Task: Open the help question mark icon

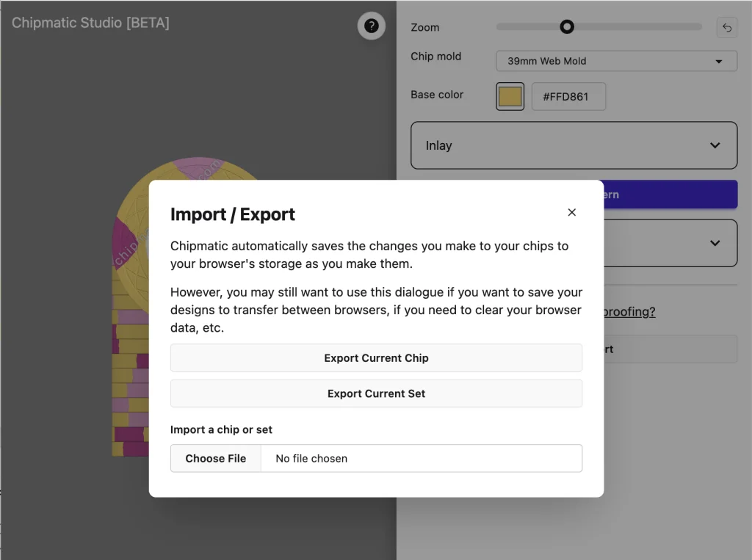Action: click(x=371, y=26)
